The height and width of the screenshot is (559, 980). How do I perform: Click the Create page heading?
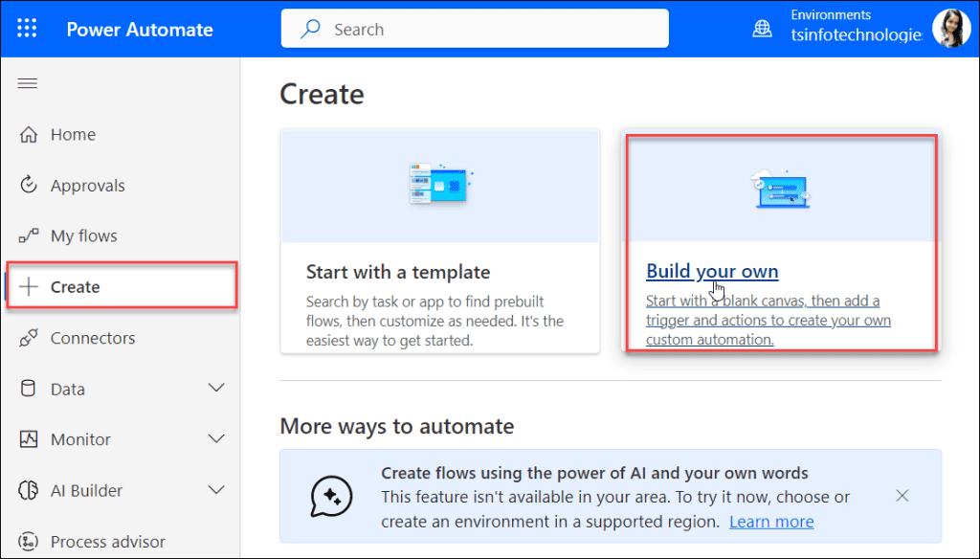pos(322,95)
